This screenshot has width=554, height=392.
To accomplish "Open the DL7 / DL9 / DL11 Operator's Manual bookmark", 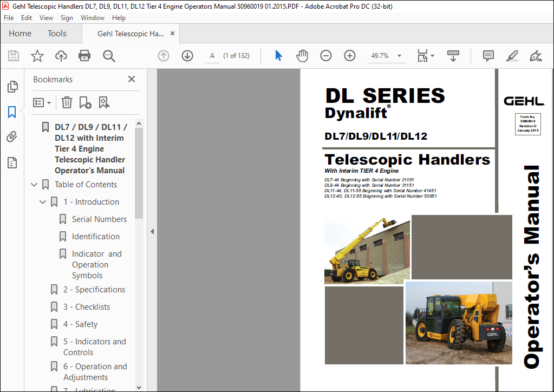I will [x=91, y=149].
